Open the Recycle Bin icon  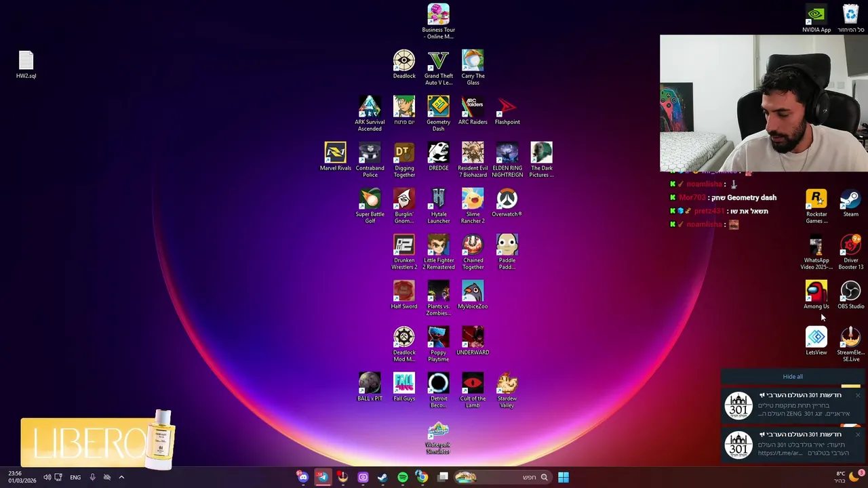point(850,18)
